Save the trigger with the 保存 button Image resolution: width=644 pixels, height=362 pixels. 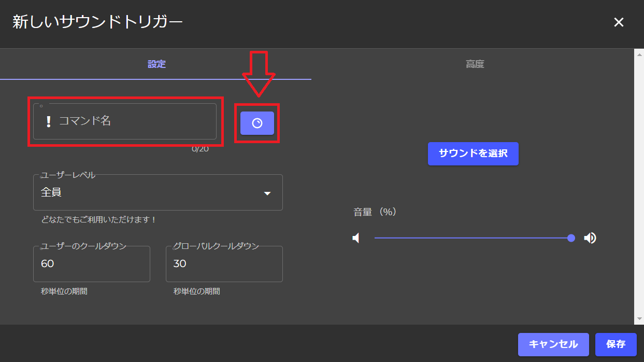coord(616,344)
